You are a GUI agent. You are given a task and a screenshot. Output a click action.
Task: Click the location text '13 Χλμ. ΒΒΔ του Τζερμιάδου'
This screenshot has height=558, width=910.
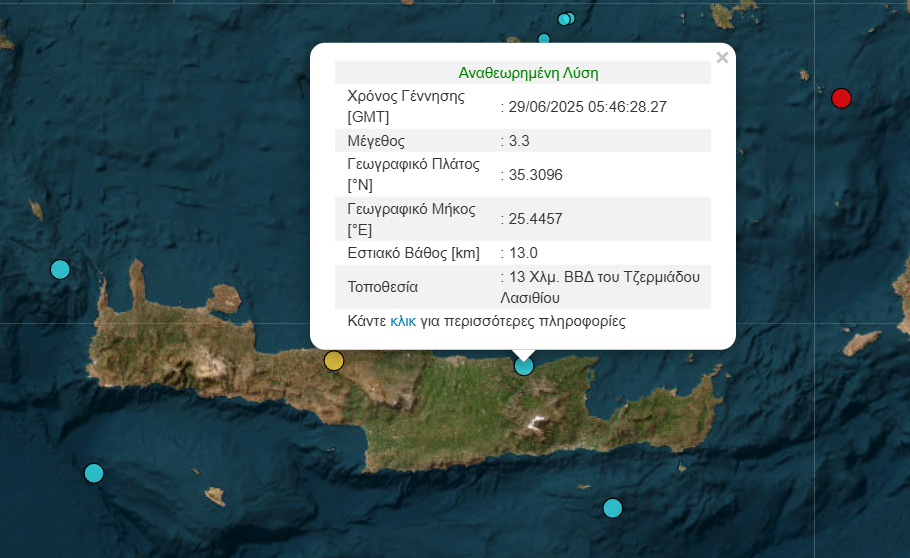click(x=604, y=277)
